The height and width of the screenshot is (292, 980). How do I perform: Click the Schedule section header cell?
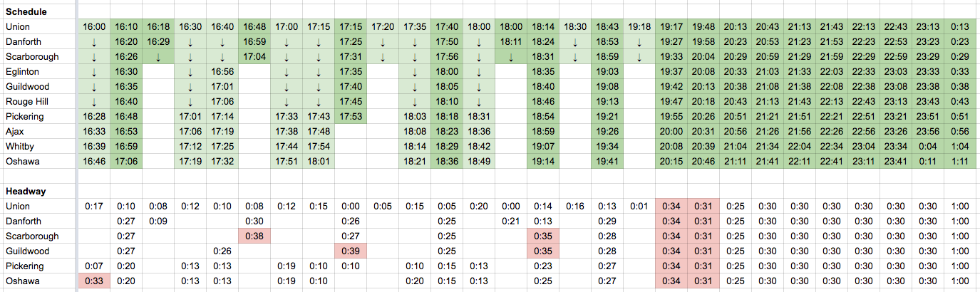click(x=26, y=12)
